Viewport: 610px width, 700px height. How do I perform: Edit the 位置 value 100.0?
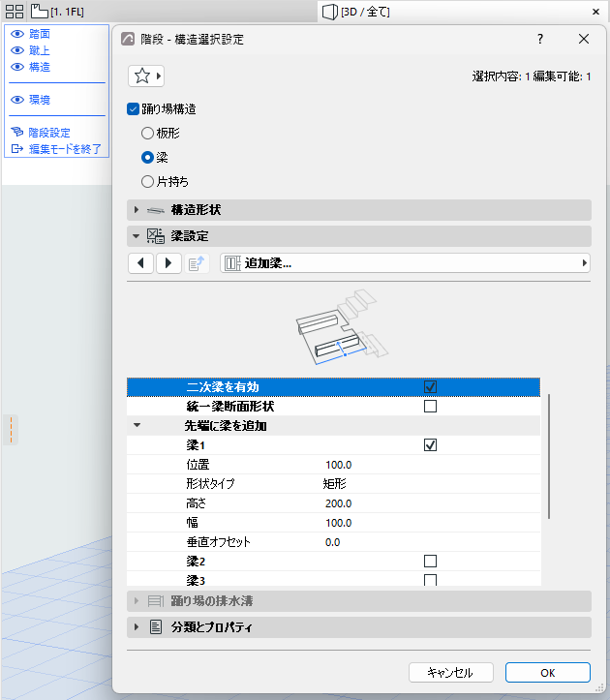tap(339, 465)
